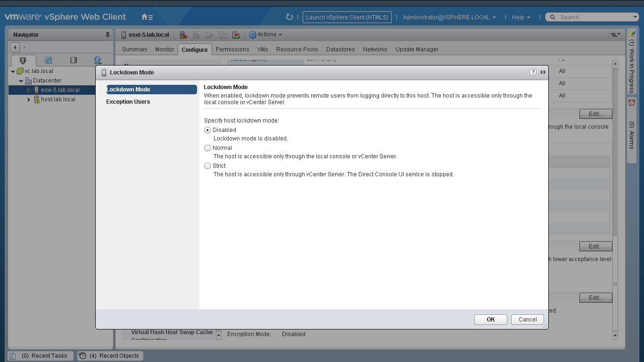Click the help icon in Lockdown Mode dialog

[x=533, y=72]
